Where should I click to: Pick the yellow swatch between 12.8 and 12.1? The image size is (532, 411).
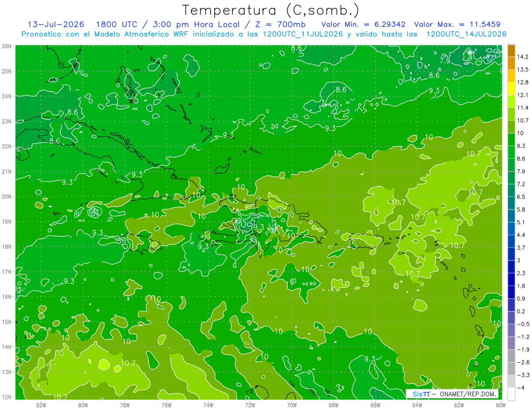click(x=511, y=88)
